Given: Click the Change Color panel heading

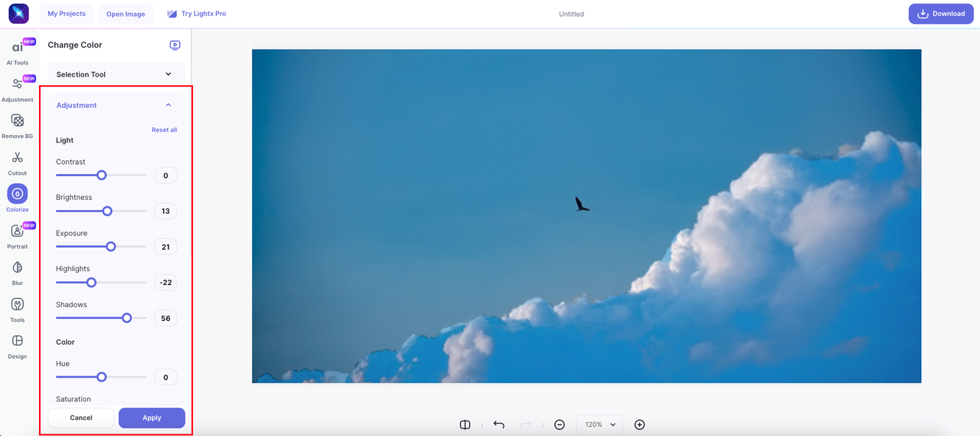Looking at the screenshot, I should [x=75, y=45].
